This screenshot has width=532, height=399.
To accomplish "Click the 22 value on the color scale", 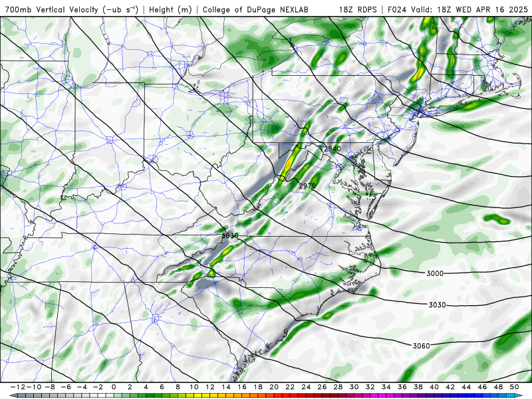I will coord(290,387).
